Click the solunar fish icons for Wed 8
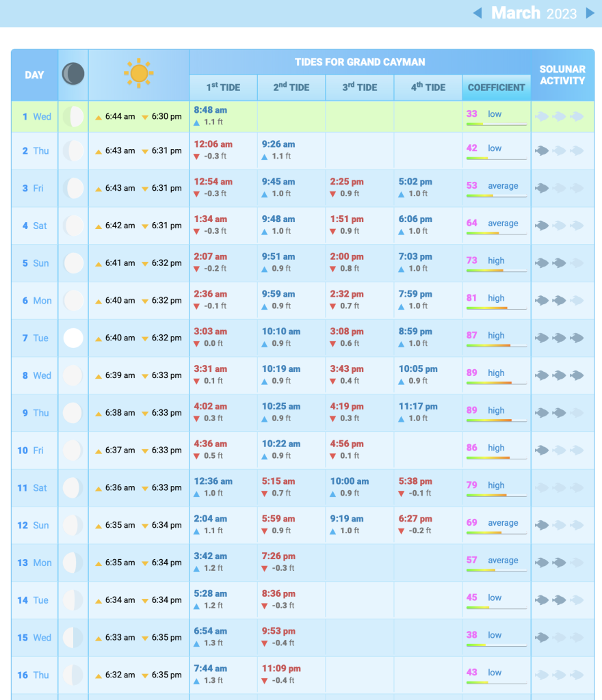The width and height of the screenshot is (602, 700). [x=560, y=375]
